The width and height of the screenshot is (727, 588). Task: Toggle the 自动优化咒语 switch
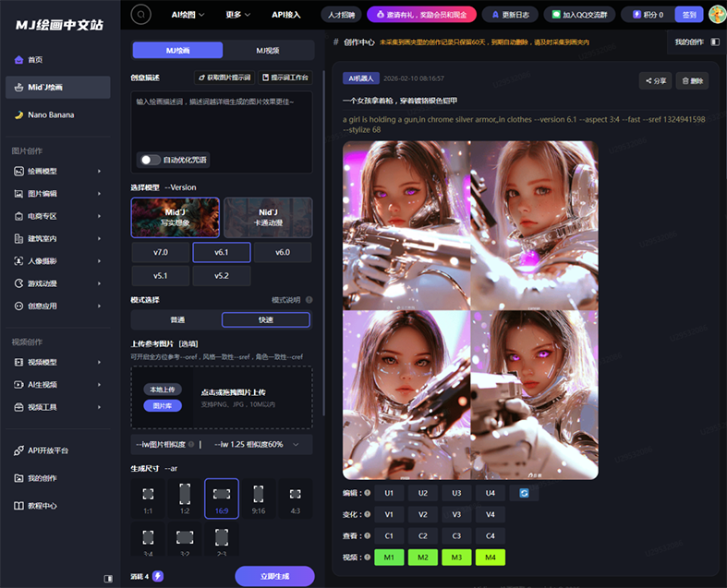tap(149, 160)
